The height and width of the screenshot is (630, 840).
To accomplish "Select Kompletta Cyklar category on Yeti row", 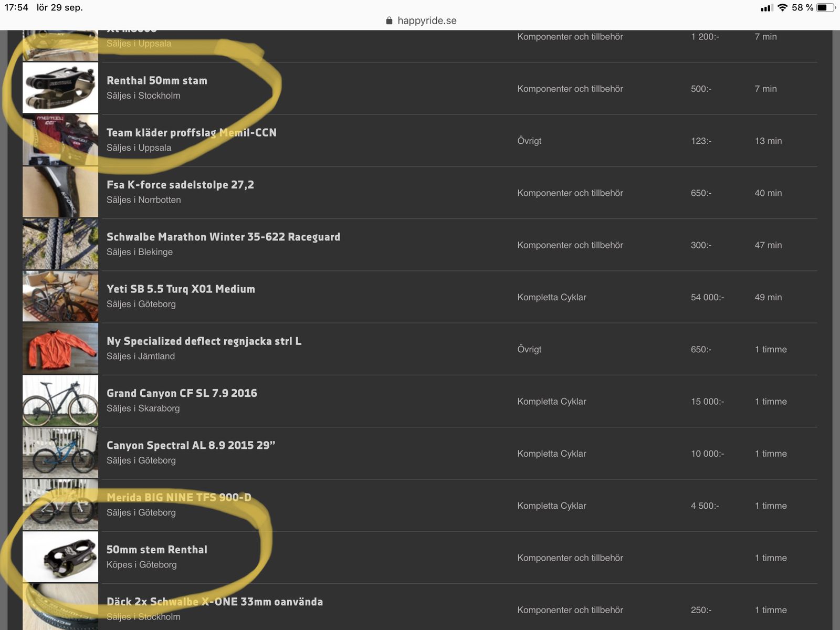I will click(x=551, y=297).
